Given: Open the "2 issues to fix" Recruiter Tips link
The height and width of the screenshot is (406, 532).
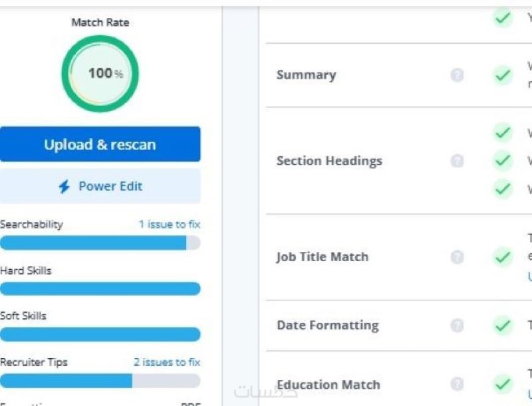Looking at the screenshot, I should [166, 362].
